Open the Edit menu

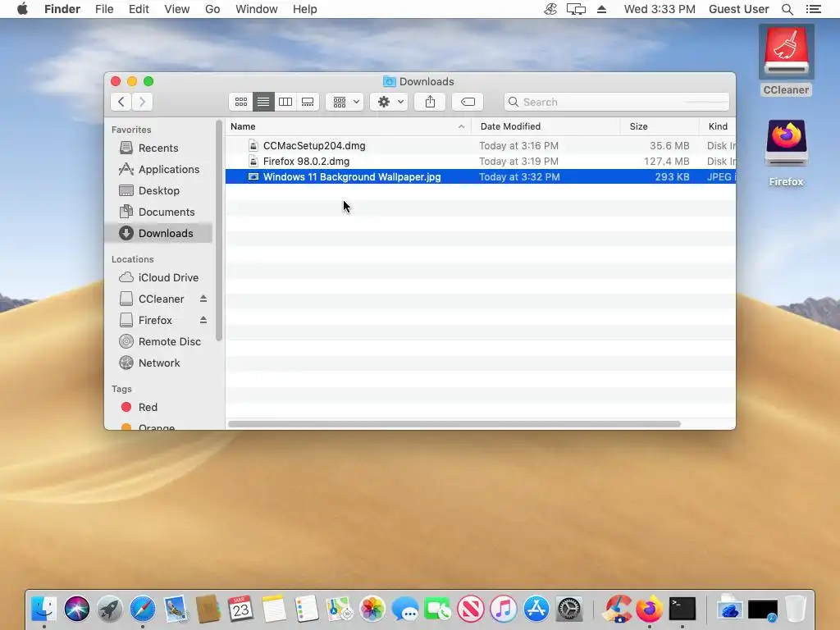click(139, 9)
